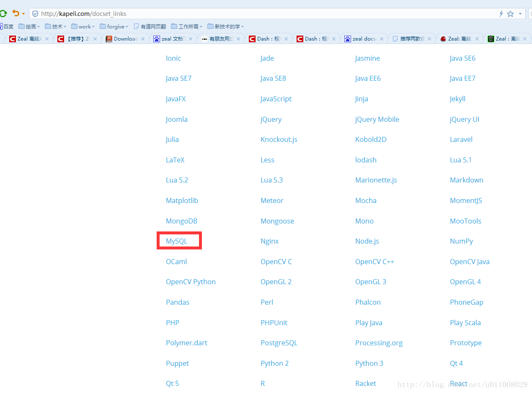532x393 pixels.
Task: Switch to Zeal tab with green face icon
Action: (508, 39)
